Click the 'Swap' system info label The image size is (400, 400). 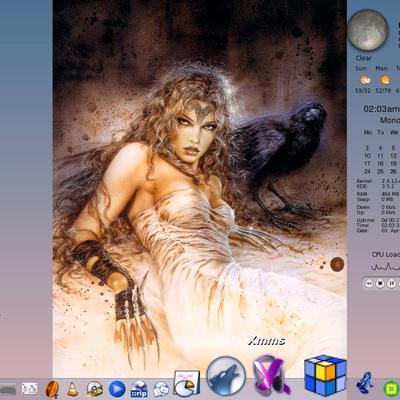(363, 199)
